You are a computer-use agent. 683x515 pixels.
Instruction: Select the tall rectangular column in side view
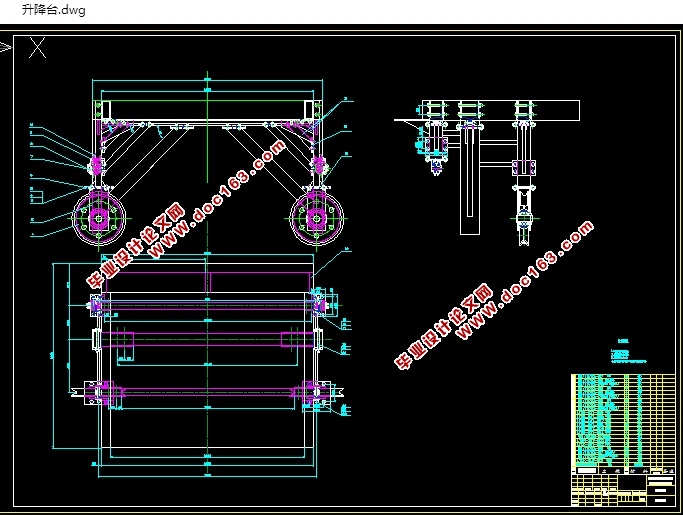pyautogui.click(x=470, y=182)
